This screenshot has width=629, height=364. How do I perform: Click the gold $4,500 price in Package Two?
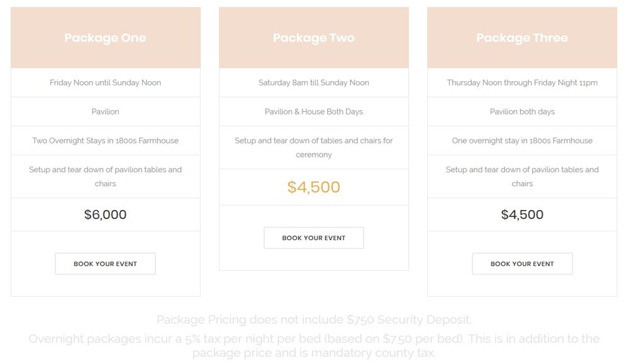click(314, 187)
